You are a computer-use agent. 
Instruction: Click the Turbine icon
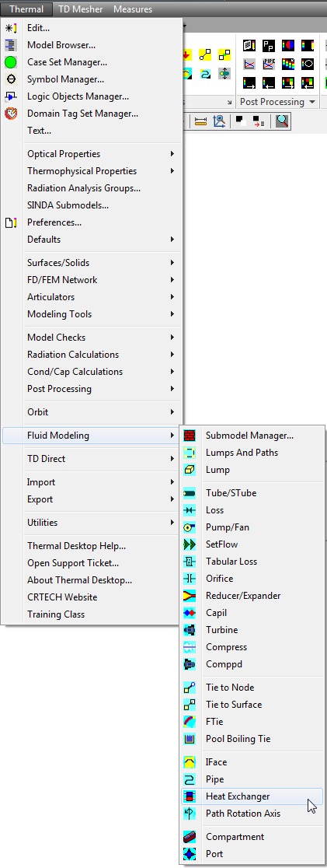pyautogui.click(x=190, y=630)
